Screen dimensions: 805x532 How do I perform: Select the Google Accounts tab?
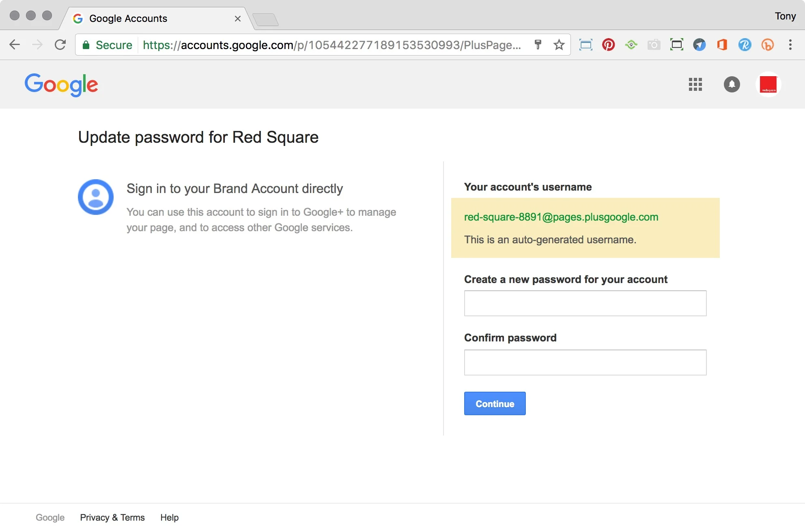click(x=154, y=19)
